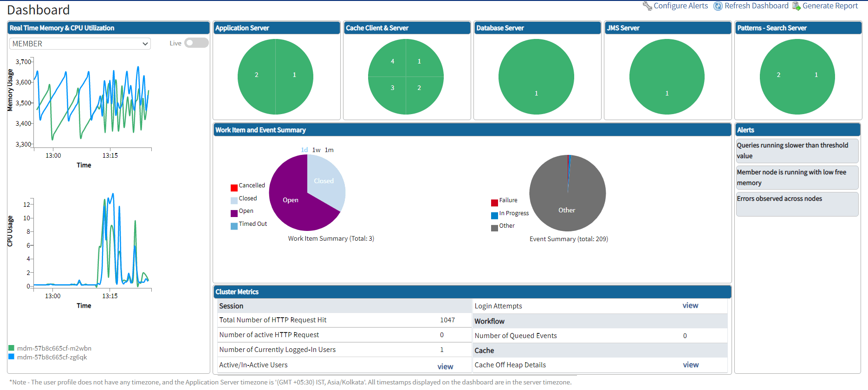Click the Database Server status circle
868x390 pixels.
point(536,77)
